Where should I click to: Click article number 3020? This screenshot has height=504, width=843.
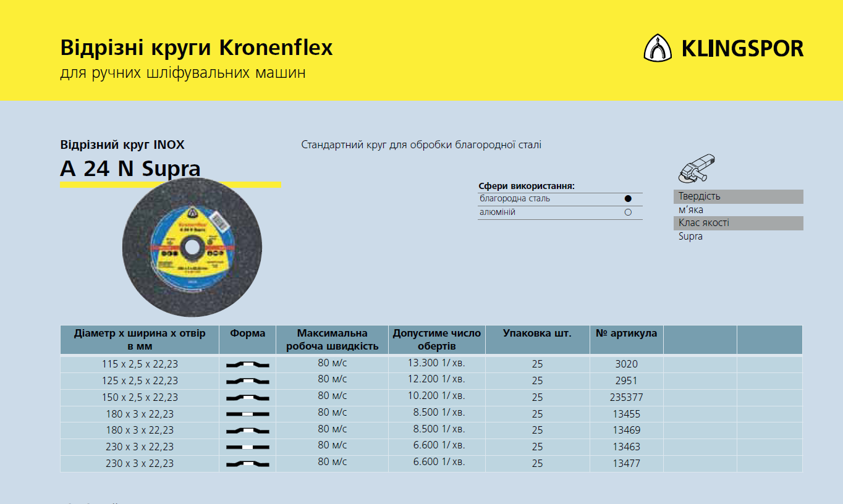coord(627,364)
